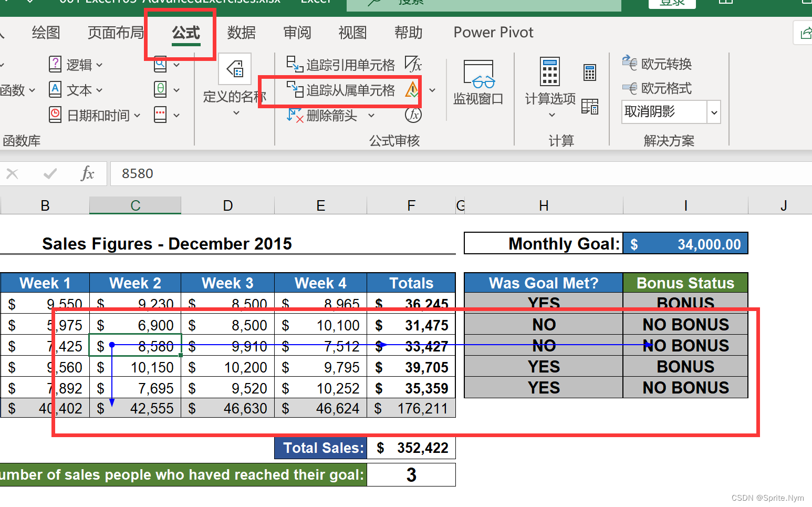Switch to the 公式 tab

[186, 33]
